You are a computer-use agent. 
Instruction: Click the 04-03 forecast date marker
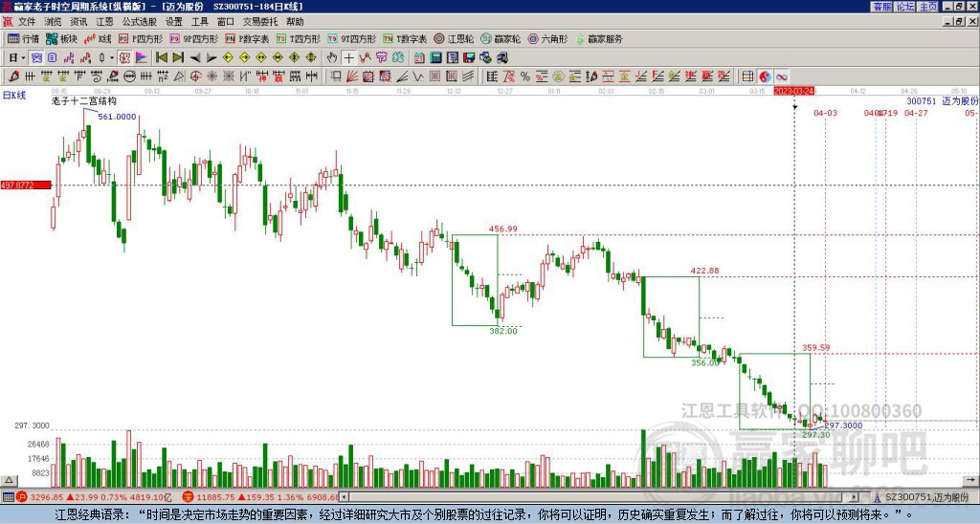click(825, 113)
